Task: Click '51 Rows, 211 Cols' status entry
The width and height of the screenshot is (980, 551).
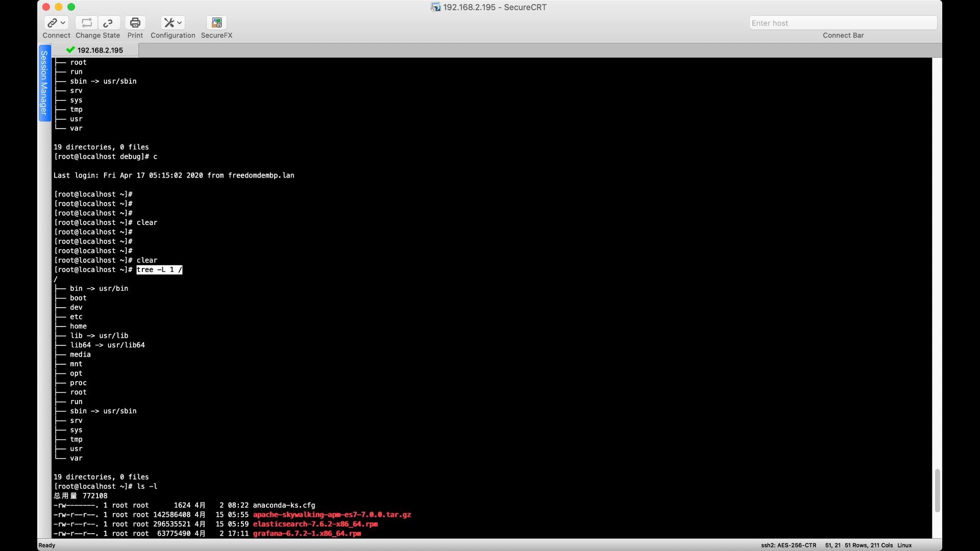Action: [869, 545]
